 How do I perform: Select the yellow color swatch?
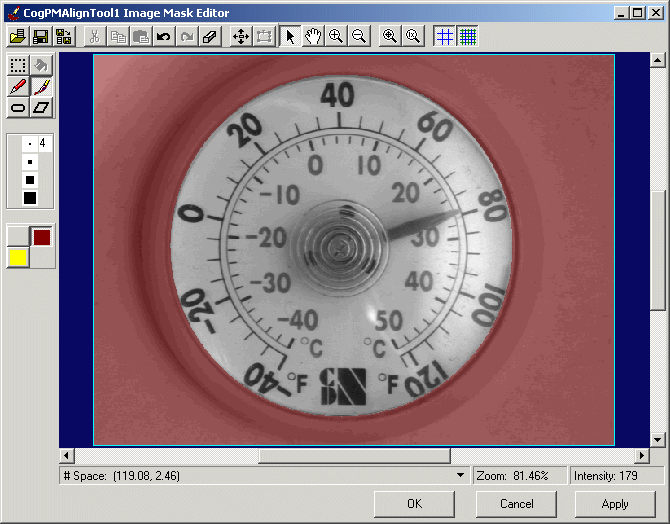coord(18,258)
